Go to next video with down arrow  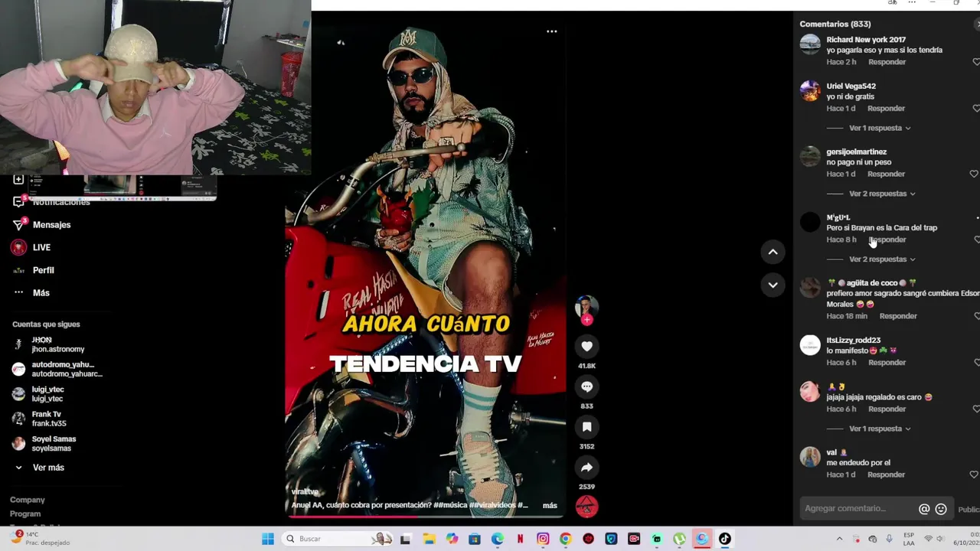[773, 285]
